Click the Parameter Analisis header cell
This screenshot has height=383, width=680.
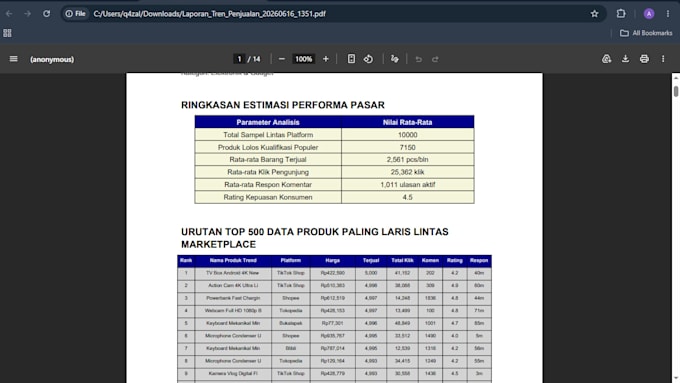(x=268, y=122)
